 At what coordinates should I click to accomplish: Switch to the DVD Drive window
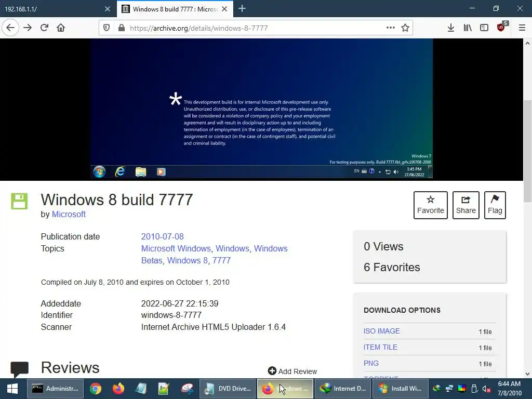pyautogui.click(x=228, y=389)
